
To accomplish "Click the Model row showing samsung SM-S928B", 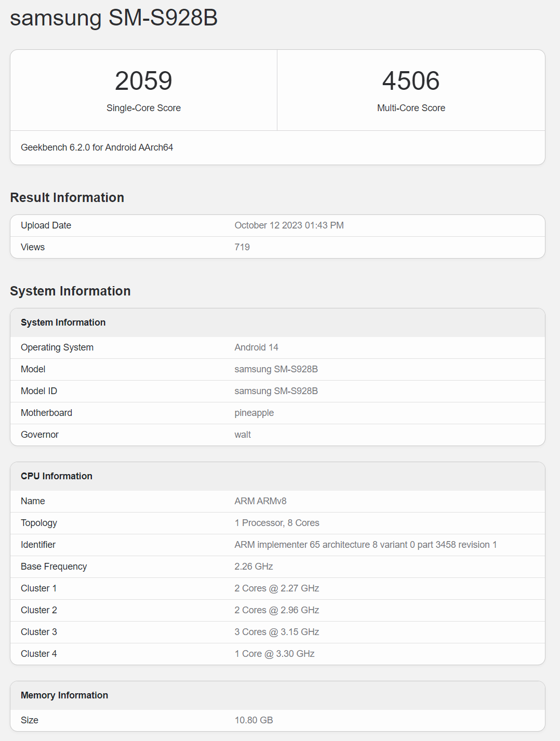I will pos(276,369).
